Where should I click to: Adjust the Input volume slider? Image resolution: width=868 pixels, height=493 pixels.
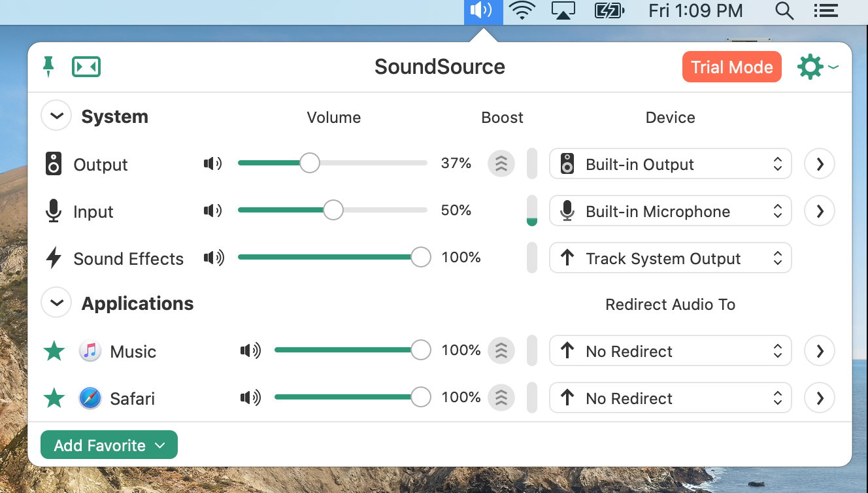point(333,210)
